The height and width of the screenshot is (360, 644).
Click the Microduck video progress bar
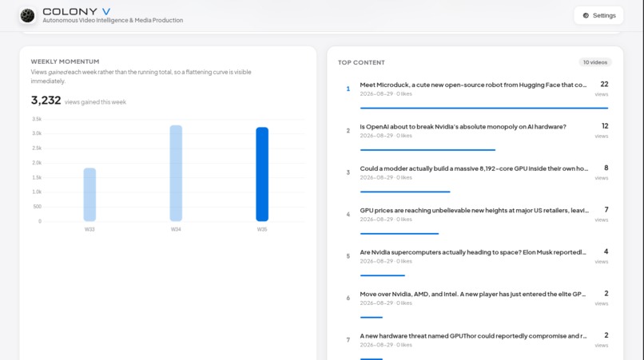[484, 108]
